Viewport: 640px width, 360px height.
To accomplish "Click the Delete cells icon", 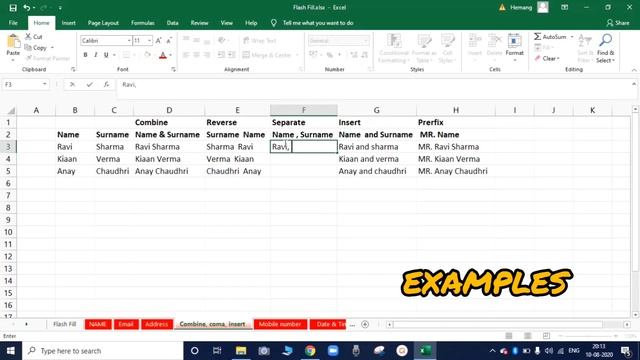I will (x=494, y=41).
